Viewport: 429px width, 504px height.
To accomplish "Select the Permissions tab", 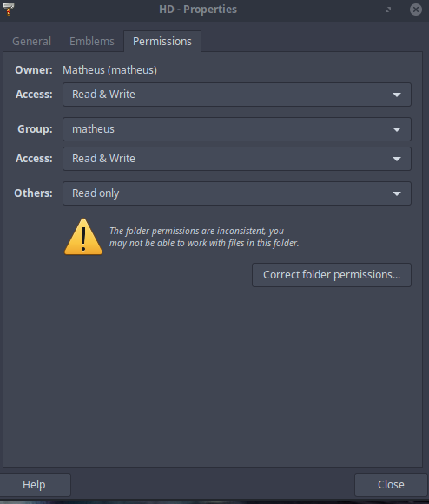I will pyautogui.click(x=162, y=42).
